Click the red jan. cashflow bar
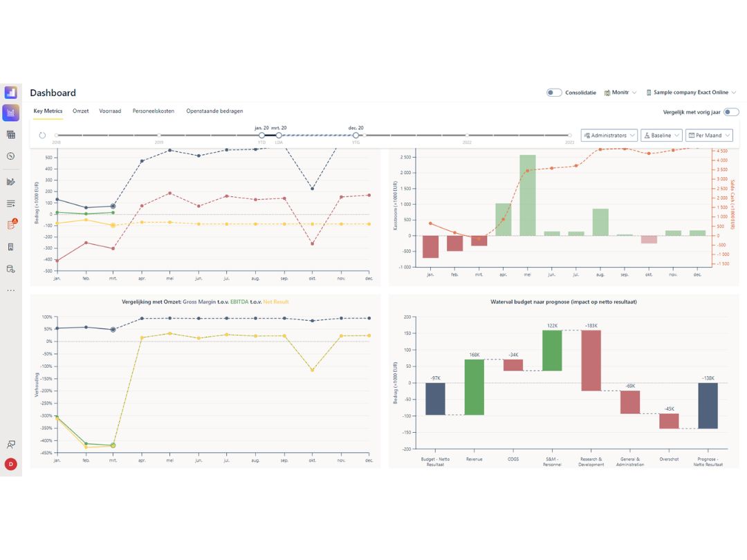Screen dimensions: 747x560 click(431, 247)
